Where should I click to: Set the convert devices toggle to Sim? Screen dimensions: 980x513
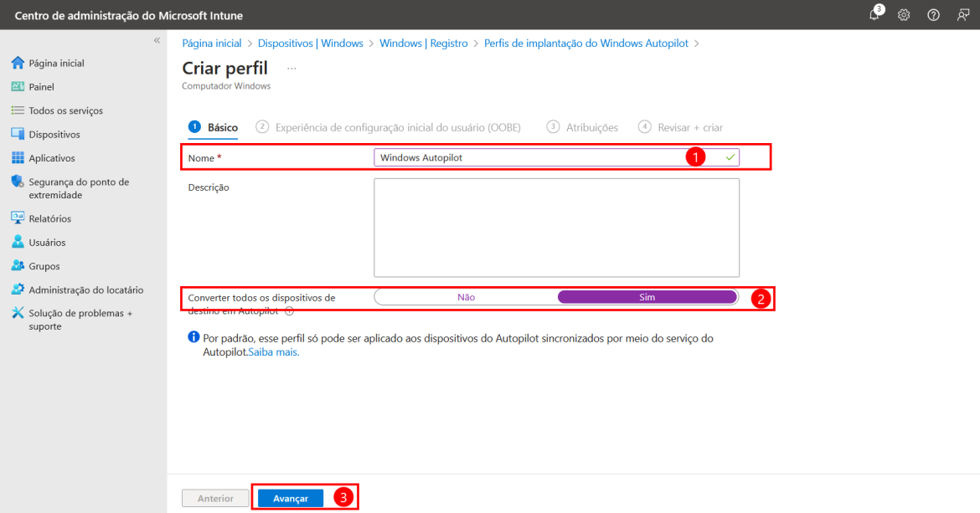click(647, 296)
